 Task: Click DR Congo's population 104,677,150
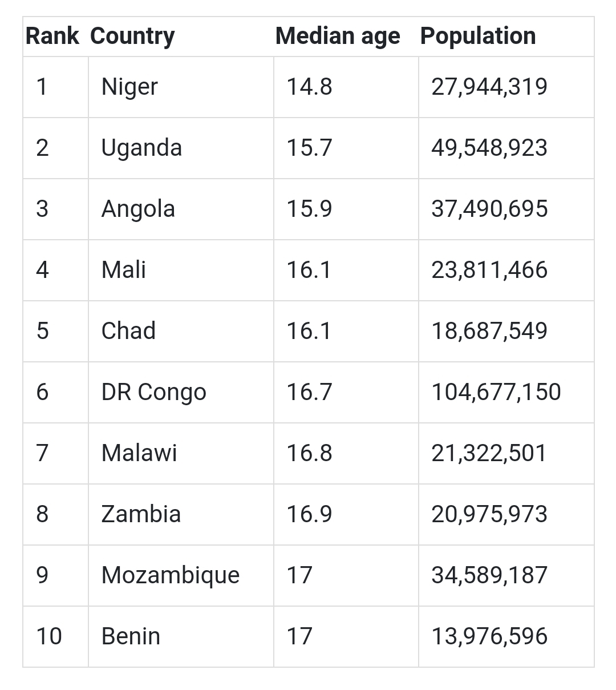click(x=496, y=392)
